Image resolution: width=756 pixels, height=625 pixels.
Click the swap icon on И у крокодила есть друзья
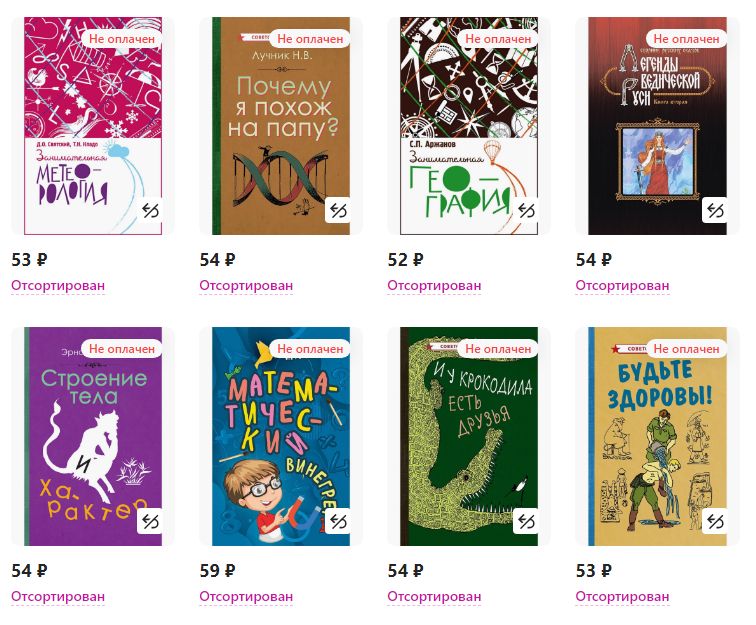[526, 521]
